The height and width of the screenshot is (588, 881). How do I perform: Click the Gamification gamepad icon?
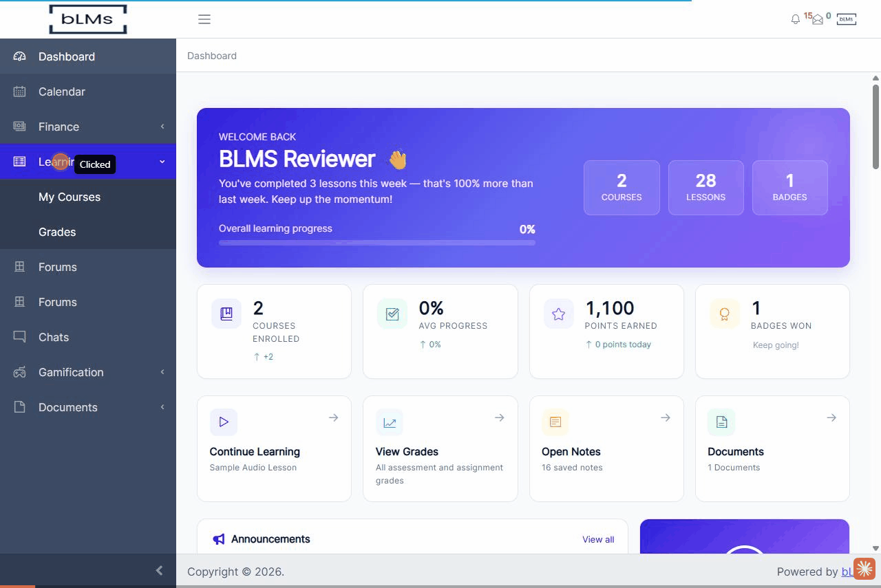[x=19, y=372]
